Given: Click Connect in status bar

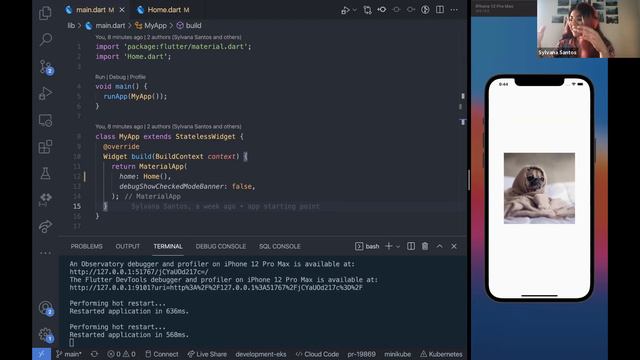Looking at the screenshot, I should click(162, 354).
